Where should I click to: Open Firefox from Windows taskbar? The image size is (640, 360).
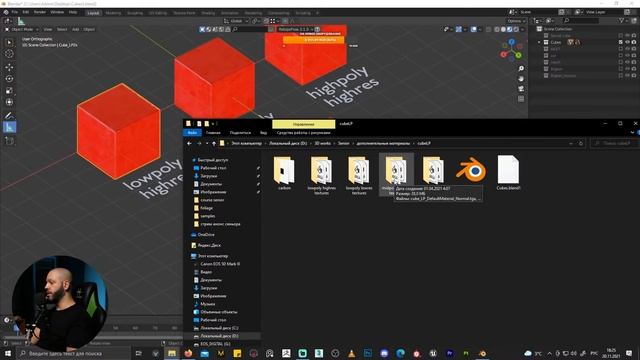(x=188, y=353)
